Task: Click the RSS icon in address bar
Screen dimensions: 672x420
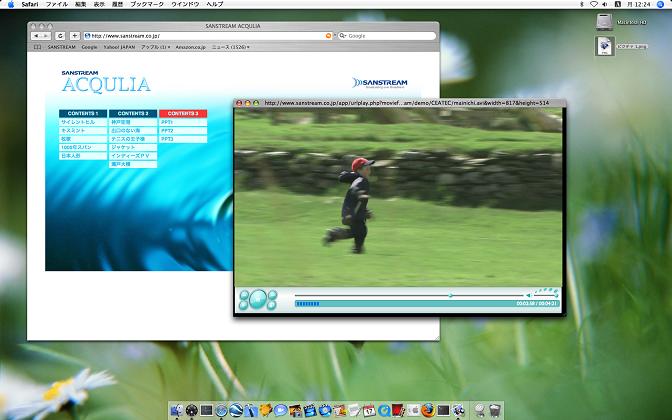Action: pos(328,36)
